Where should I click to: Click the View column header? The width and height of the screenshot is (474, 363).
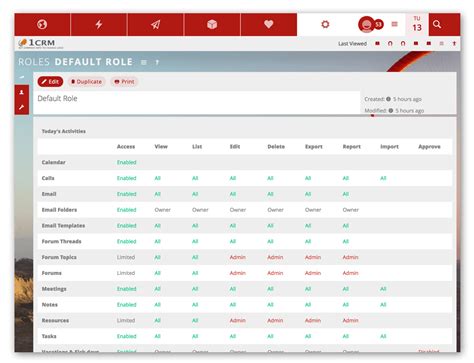coord(161,147)
